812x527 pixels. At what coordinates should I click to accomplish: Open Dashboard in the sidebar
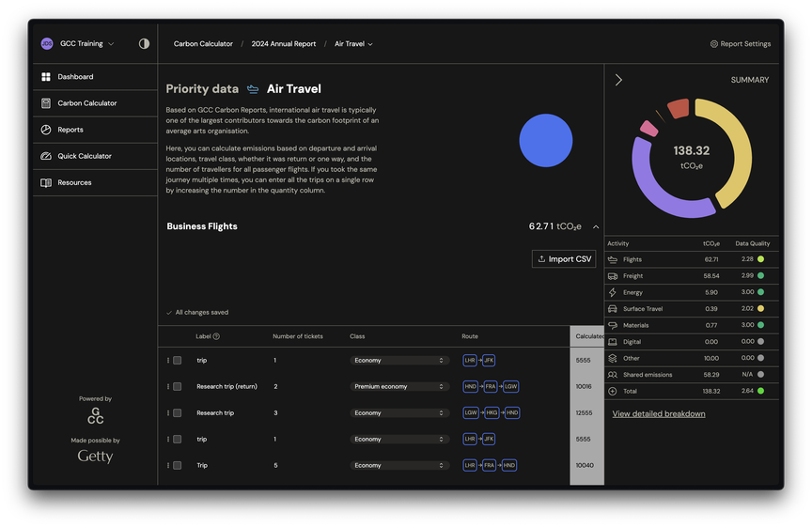(95, 77)
